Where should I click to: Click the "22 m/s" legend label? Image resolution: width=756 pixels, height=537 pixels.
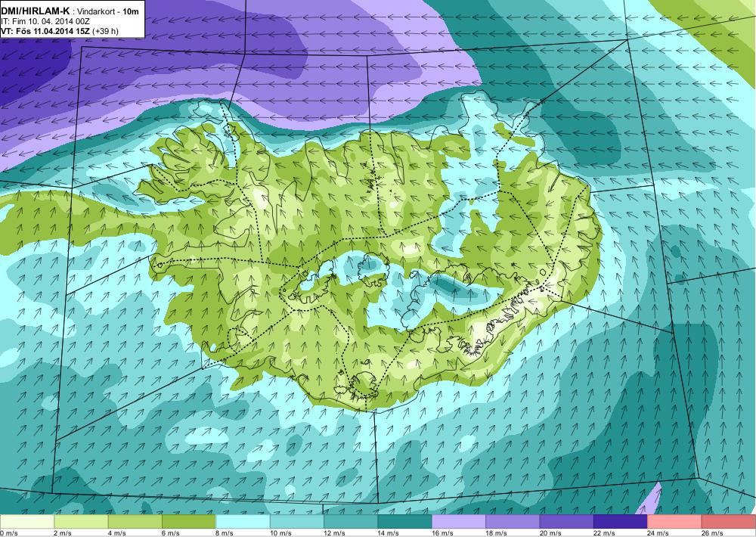[x=605, y=533]
